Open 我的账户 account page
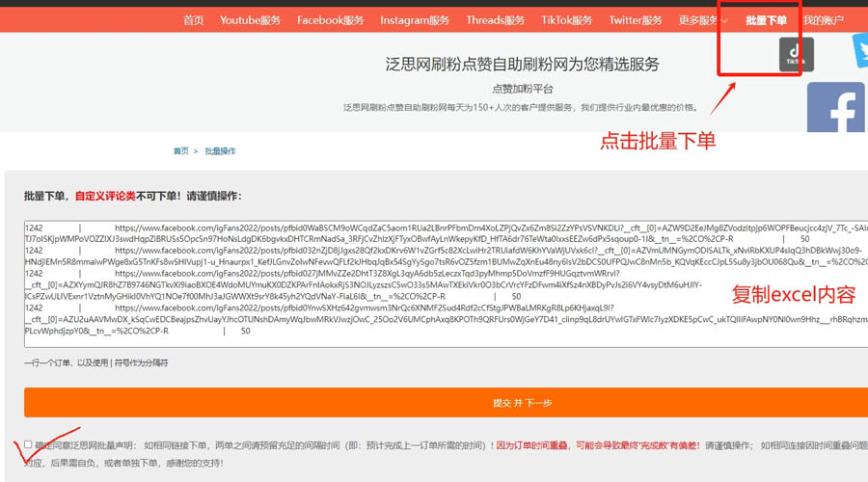 (823, 20)
